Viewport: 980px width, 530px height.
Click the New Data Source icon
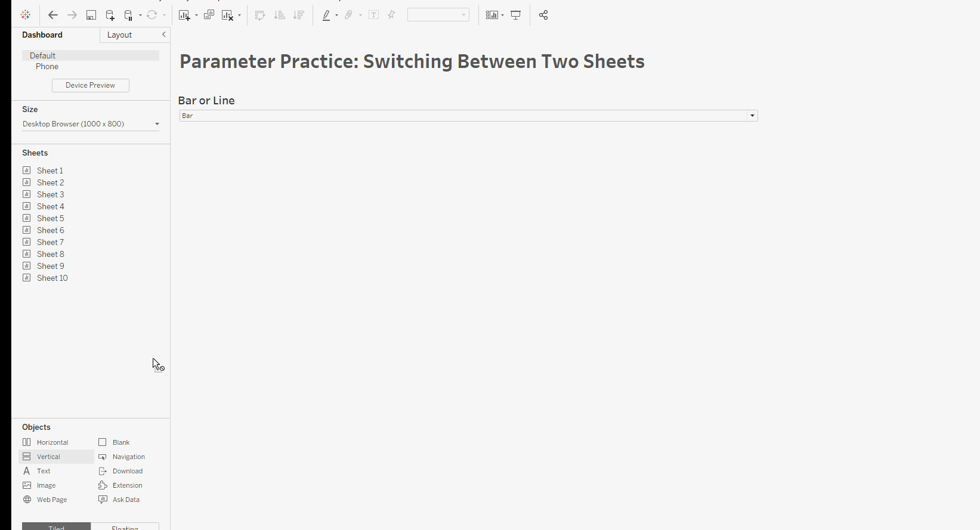(x=110, y=15)
